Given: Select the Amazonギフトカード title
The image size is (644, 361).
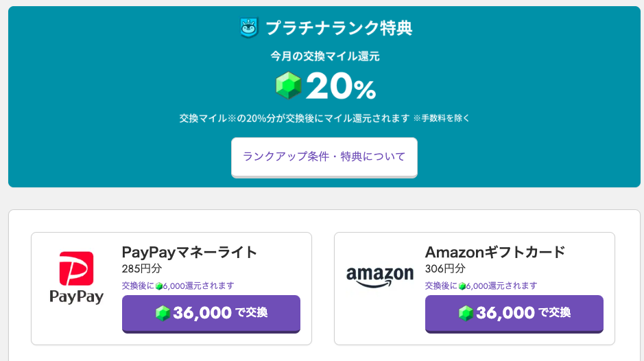Looking at the screenshot, I should 495,252.
